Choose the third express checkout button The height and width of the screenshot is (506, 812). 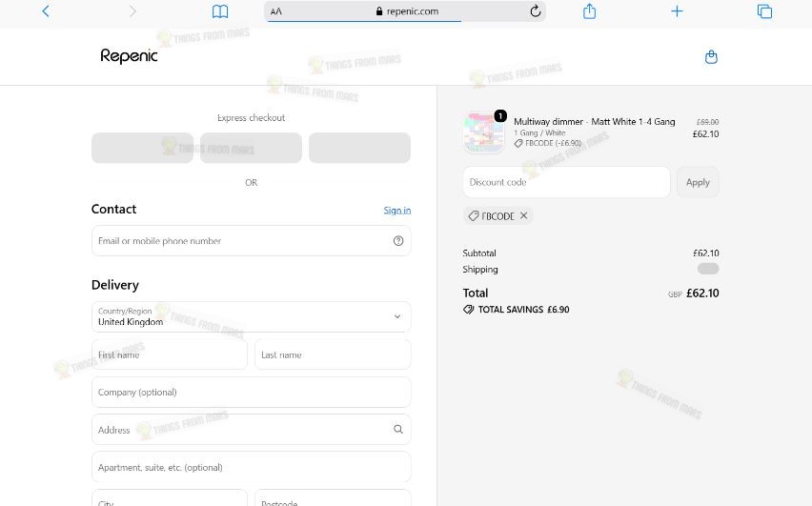click(x=360, y=148)
